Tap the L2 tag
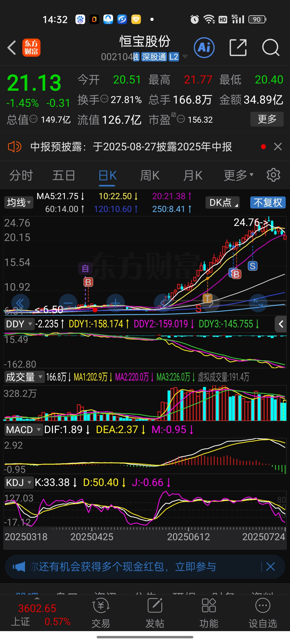 174,57
